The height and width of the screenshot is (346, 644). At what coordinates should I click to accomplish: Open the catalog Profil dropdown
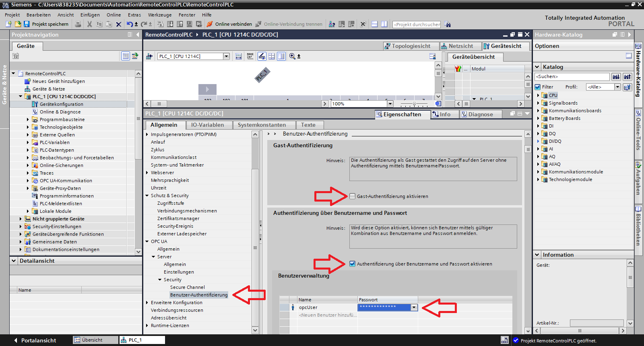click(x=617, y=87)
